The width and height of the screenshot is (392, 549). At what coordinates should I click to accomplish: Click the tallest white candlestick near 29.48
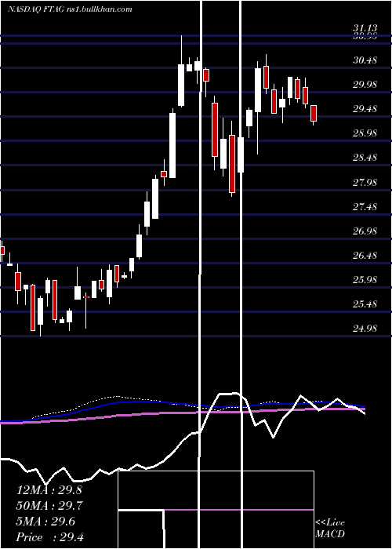[172, 144]
